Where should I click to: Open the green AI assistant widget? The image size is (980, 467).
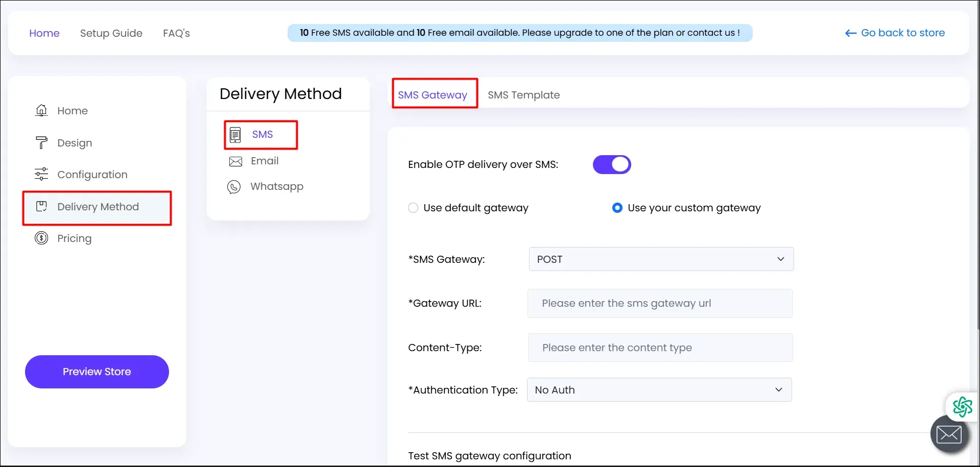pos(963,407)
